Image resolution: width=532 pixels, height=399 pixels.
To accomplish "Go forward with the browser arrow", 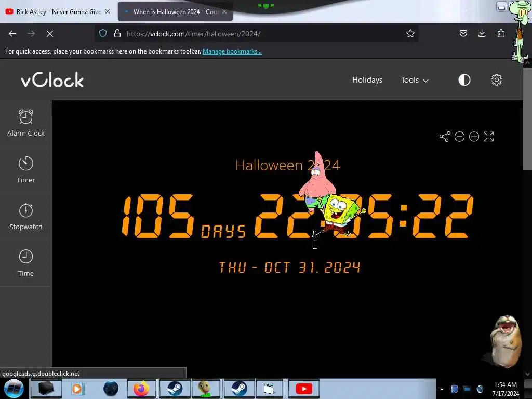I will click(x=31, y=34).
